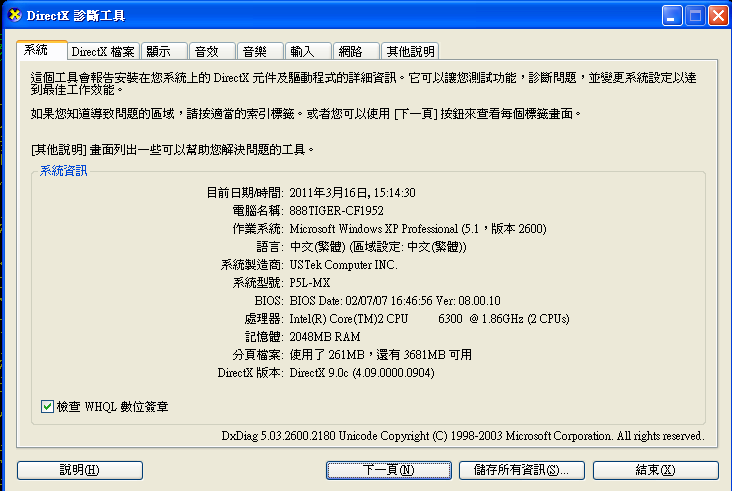Open the 顯示 tab
This screenshot has width=732, height=491.
pyautogui.click(x=164, y=51)
